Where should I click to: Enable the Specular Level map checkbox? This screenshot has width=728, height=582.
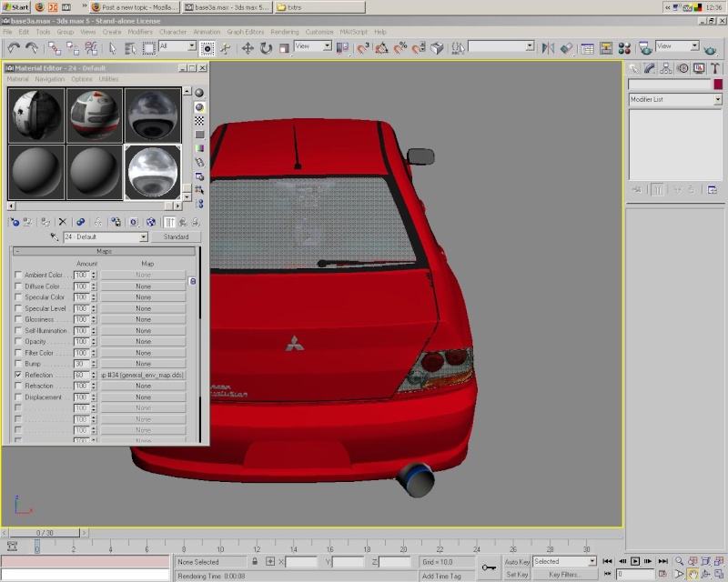pyautogui.click(x=18, y=308)
